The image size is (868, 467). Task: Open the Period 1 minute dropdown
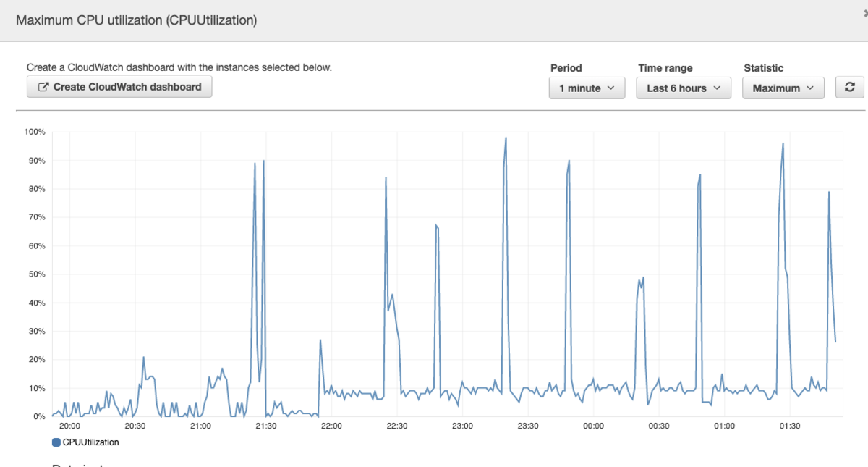tap(587, 88)
